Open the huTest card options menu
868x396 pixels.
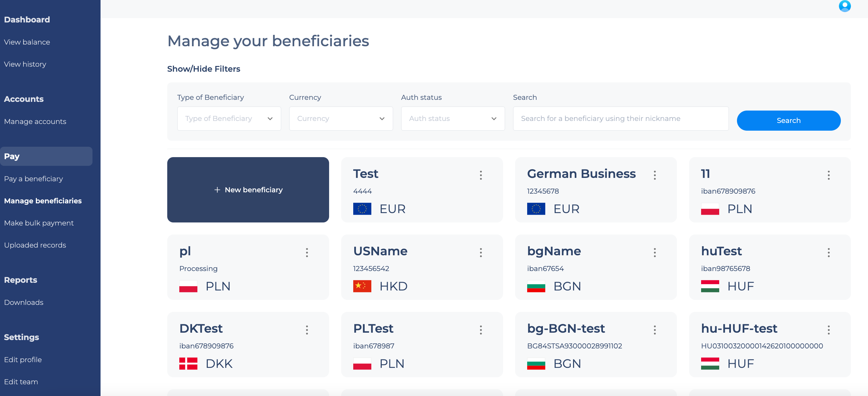click(828, 253)
